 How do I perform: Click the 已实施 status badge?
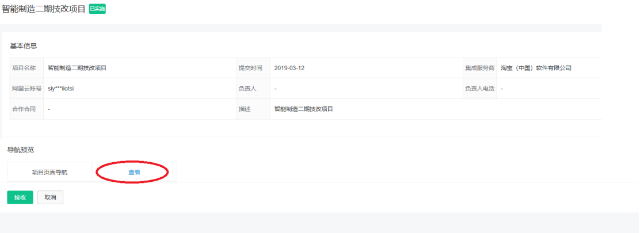[x=98, y=9]
